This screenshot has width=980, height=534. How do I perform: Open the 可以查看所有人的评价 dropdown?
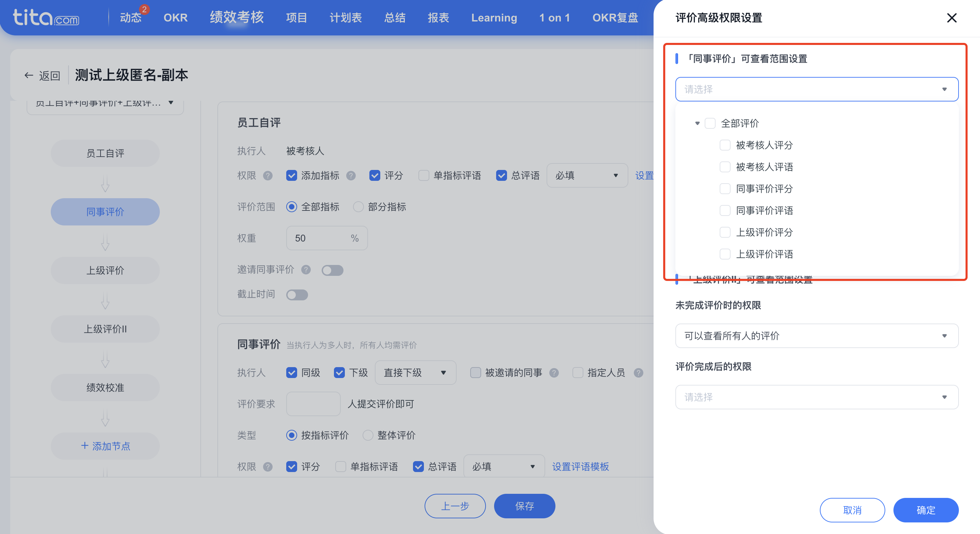pos(816,336)
